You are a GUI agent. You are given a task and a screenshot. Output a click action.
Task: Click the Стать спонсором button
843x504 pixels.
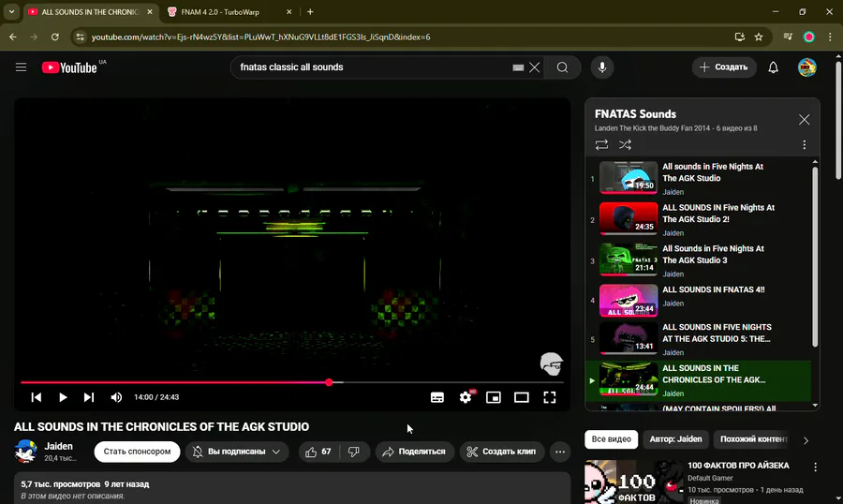[137, 452]
